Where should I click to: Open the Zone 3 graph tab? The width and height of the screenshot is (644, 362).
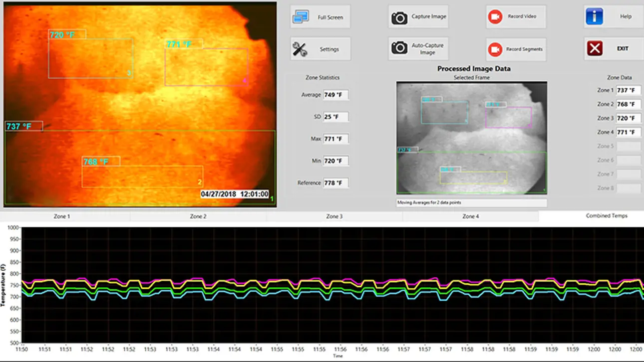tap(334, 216)
